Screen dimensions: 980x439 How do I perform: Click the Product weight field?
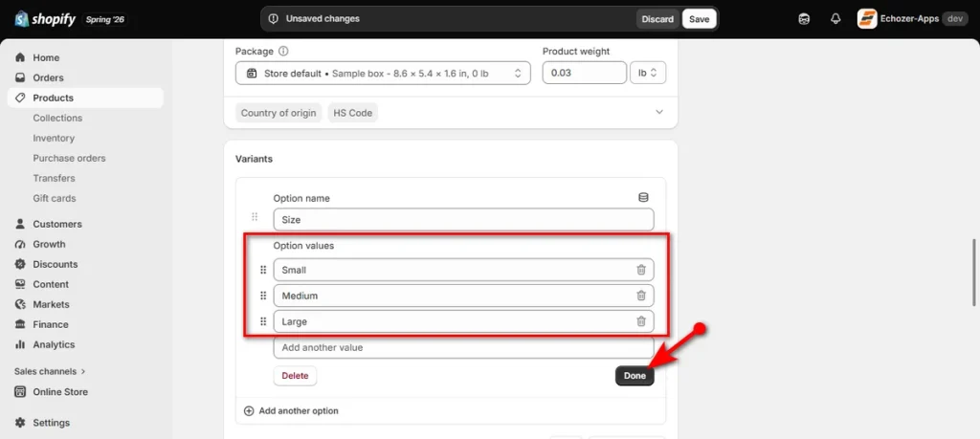(585, 73)
